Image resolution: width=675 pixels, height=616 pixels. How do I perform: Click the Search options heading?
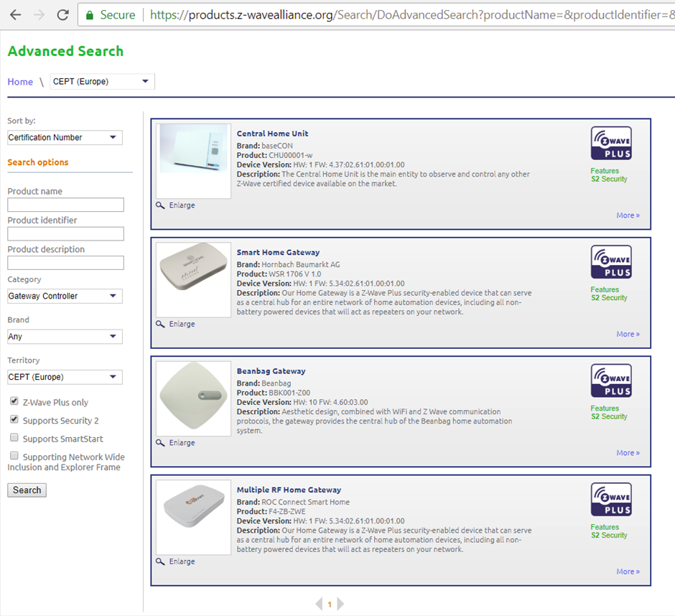tap(38, 162)
